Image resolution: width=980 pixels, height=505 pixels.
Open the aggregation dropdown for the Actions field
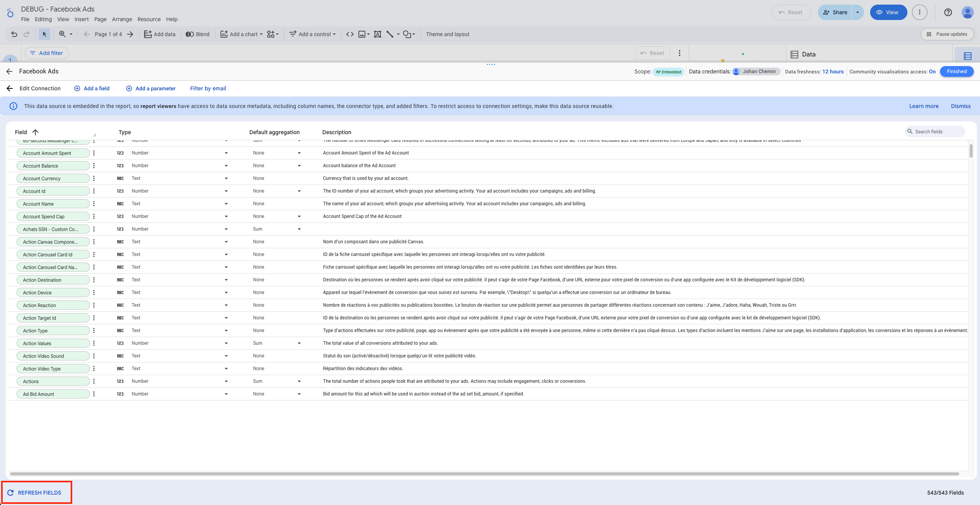299,381
